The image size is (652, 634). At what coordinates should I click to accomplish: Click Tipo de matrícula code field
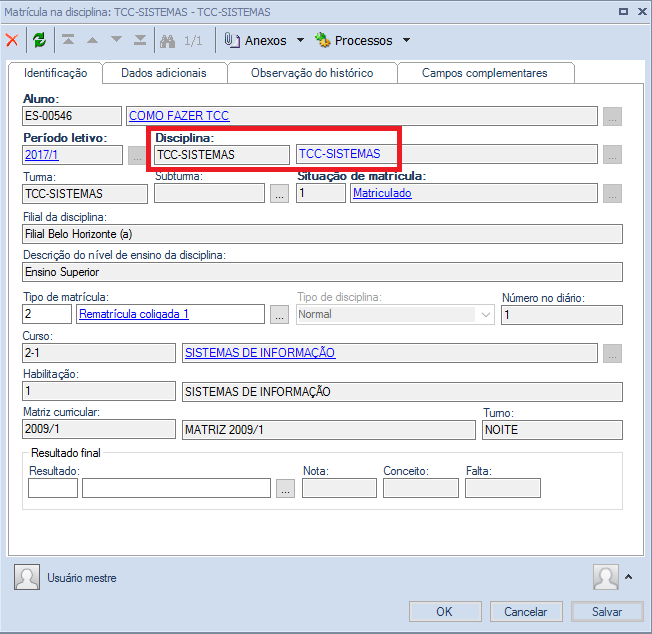tap(47, 314)
